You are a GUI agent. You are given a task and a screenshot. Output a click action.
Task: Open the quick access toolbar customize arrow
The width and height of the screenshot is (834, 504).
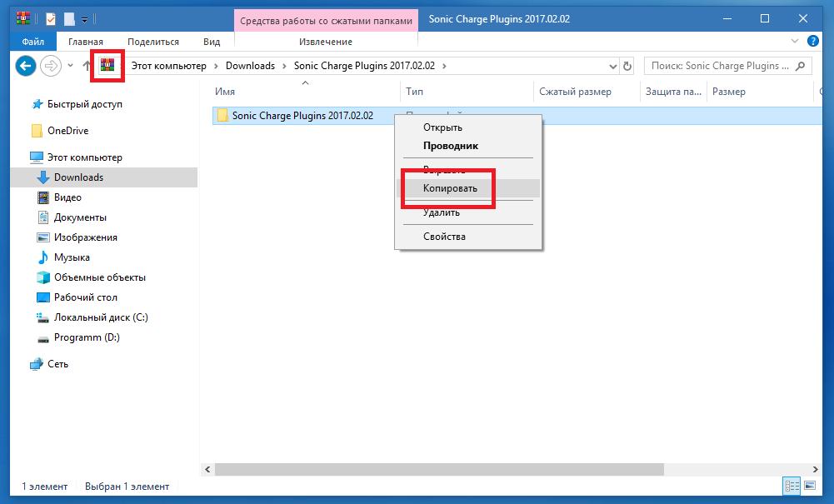coord(85,20)
